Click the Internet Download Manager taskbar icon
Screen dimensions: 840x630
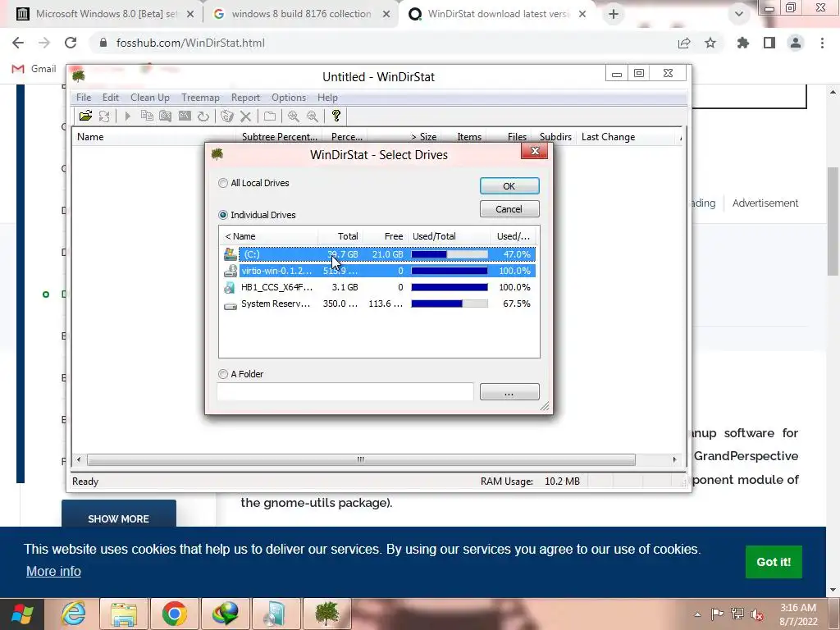click(x=225, y=614)
